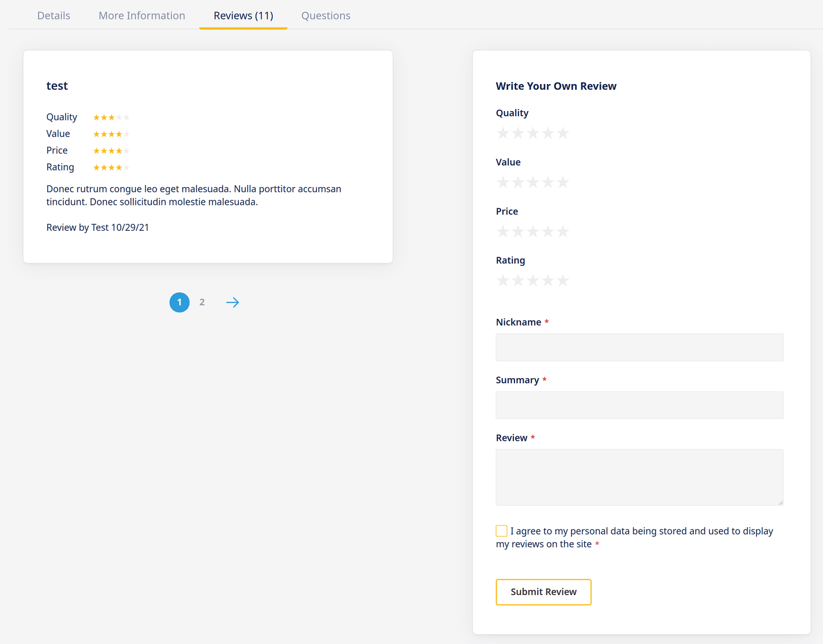823x644 pixels.
Task: Set Value rating to two stars in form
Action: (518, 182)
